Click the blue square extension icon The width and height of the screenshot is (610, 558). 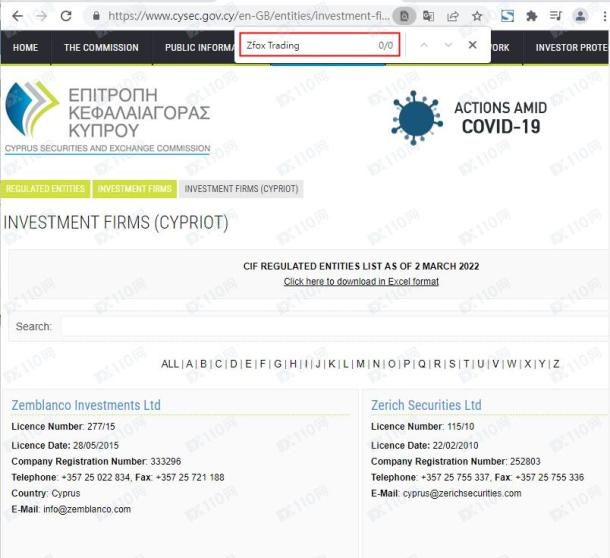[x=507, y=16]
